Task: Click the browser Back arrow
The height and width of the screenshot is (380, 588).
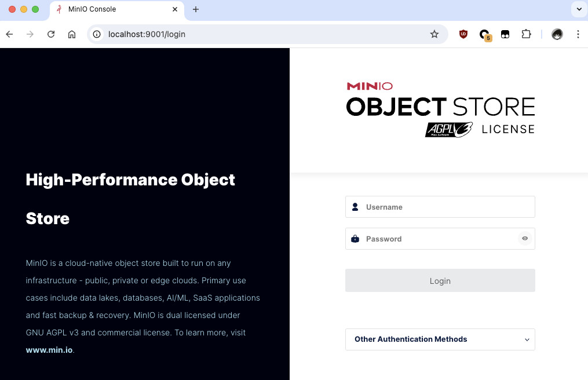Action: point(9,34)
